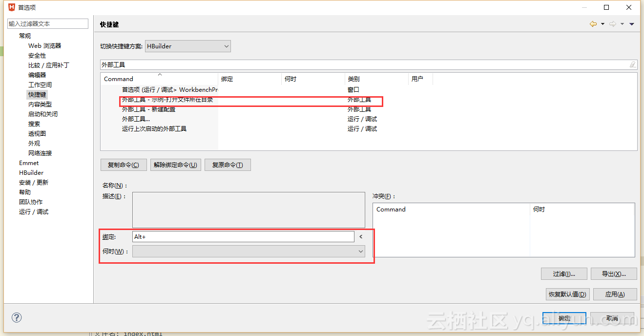The image size is (644, 336).
Task: Select Web 浏览器 tree item
Action: point(44,45)
